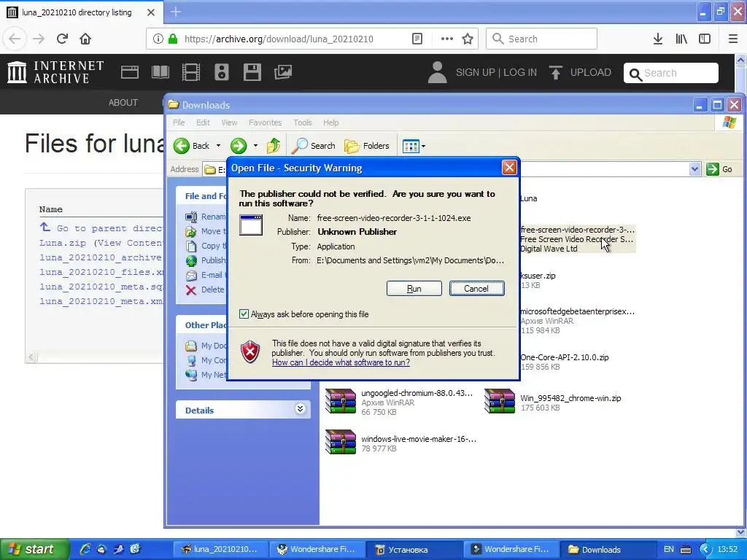
Task: Open the Internet Archive software floppy icon
Action: pos(252,72)
